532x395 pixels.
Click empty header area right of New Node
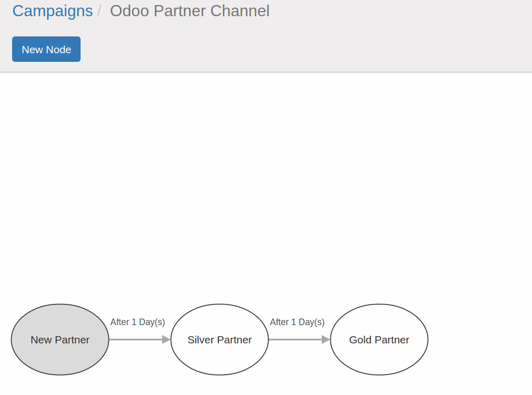point(304,49)
